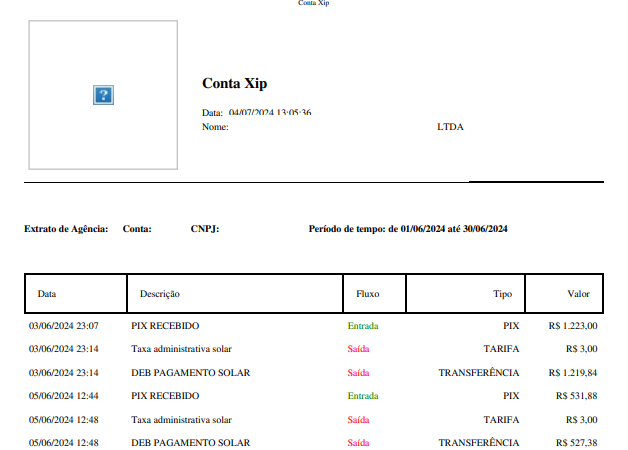
Task: Click the 'Conta:' label
Action: click(x=137, y=229)
